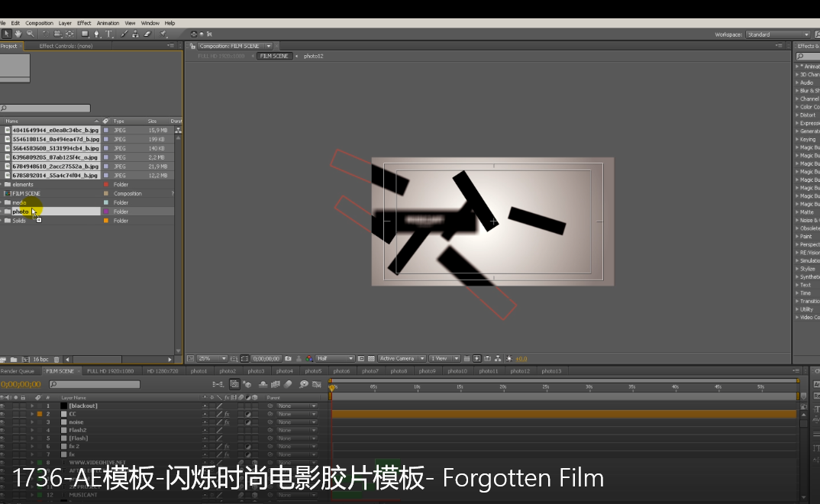Open parent None dropdown for [blackout] layer

tap(296, 405)
